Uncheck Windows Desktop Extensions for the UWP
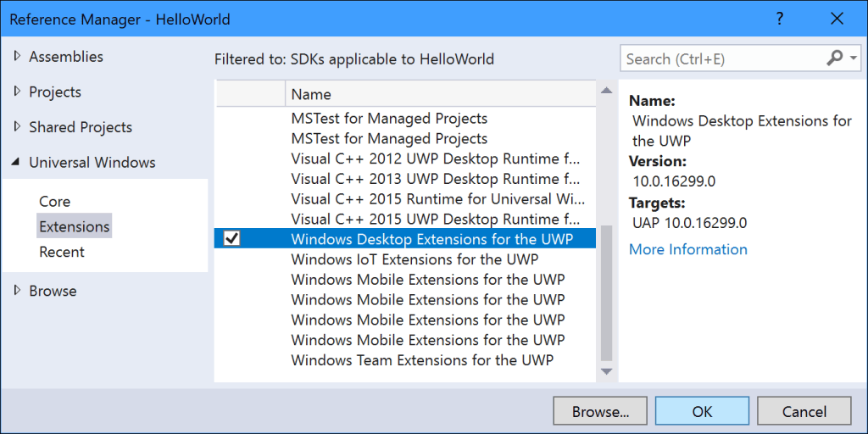Viewport: 868px width, 434px height. tap(231, 238)
